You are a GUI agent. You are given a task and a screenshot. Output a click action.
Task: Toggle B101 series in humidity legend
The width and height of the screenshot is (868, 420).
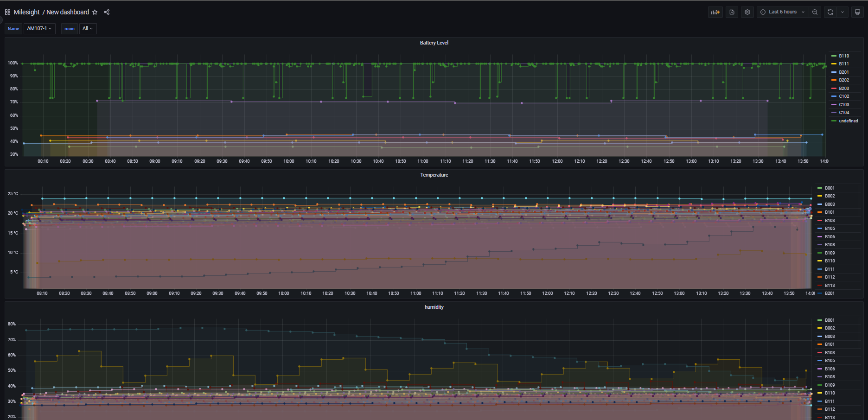(830, 344)
